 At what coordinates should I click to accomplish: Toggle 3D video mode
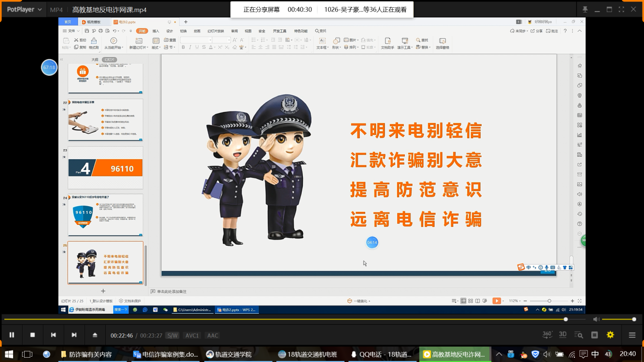click(563, 335)
